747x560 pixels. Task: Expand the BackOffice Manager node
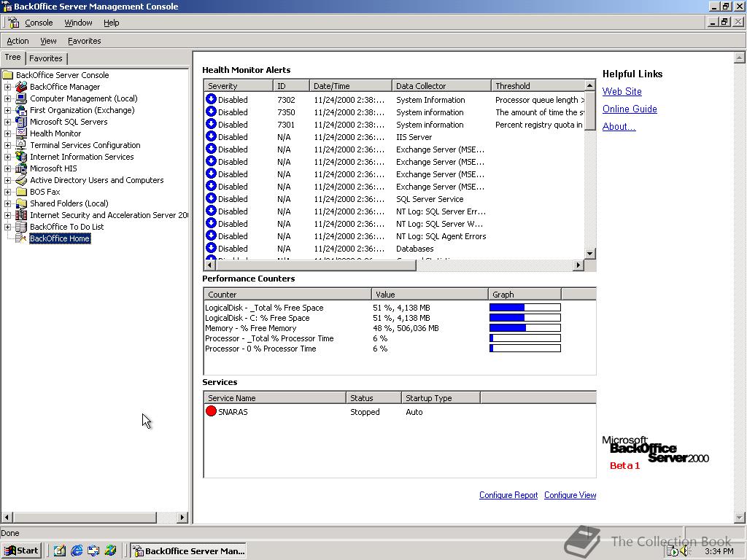point(7,87)
